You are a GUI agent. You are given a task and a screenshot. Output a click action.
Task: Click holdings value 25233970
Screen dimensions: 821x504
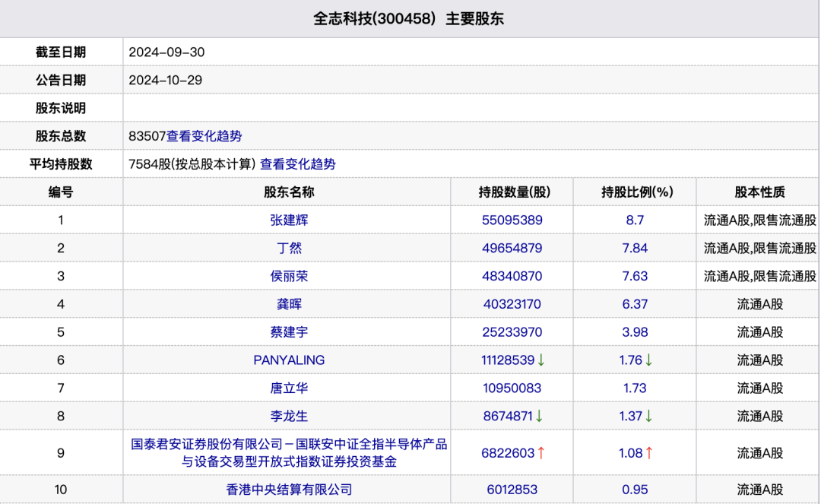[512, 332]
